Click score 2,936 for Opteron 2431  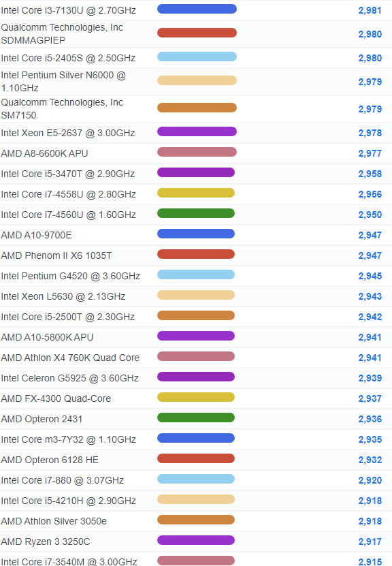pyautogui.click(x=370, y=419)
